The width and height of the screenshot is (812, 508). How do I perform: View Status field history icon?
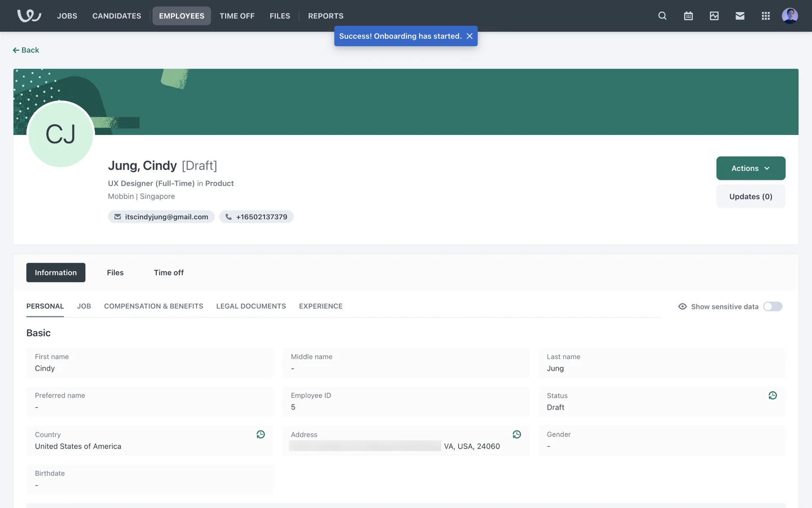(x=772, y=395)
